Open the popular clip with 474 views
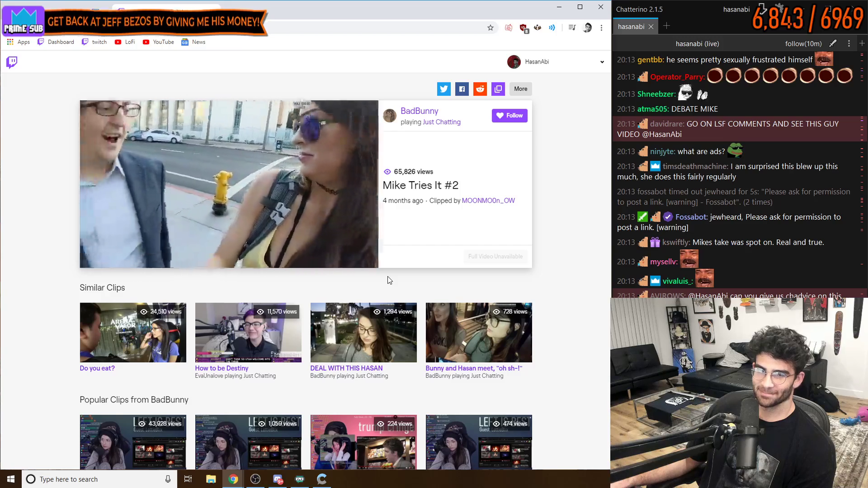This screenshot has height=488, width=868. pyautogui.click(x=479, y=442)
